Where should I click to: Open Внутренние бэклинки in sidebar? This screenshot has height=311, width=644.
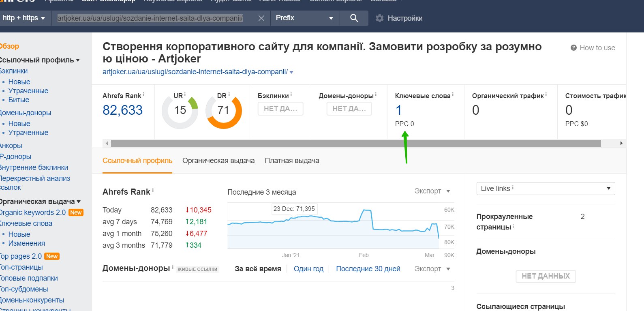tap(34, 167)
